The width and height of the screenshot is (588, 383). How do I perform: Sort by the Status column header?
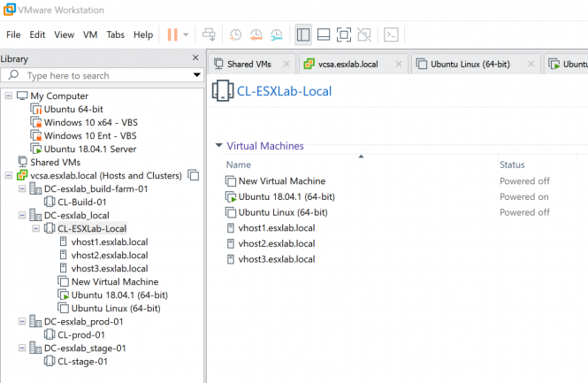(x=512, y=165)
